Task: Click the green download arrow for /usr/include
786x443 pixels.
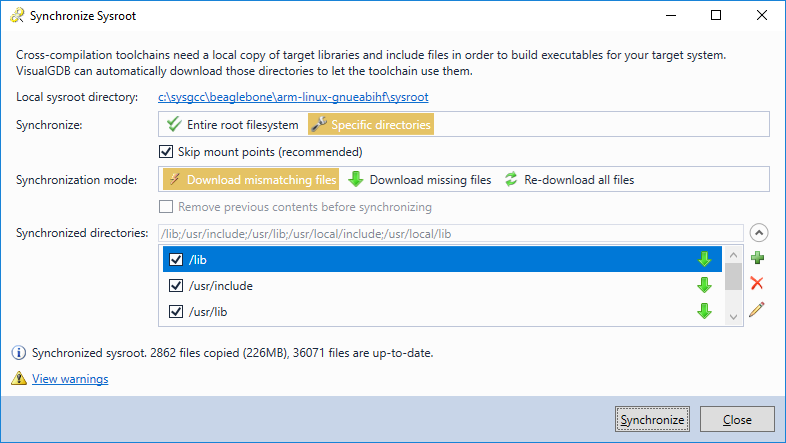Action: pyautogui.click(x=704, y=286)
